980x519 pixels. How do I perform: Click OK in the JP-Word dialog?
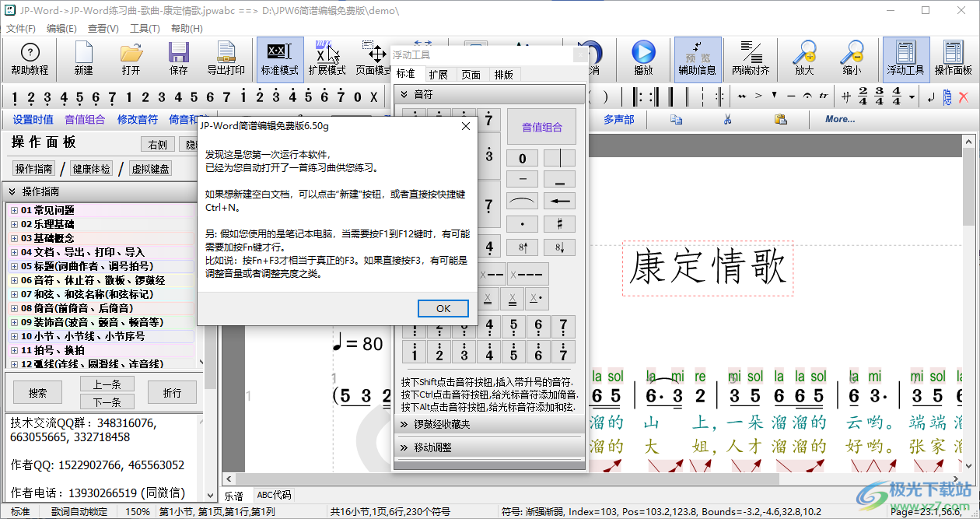coord(443,308)
